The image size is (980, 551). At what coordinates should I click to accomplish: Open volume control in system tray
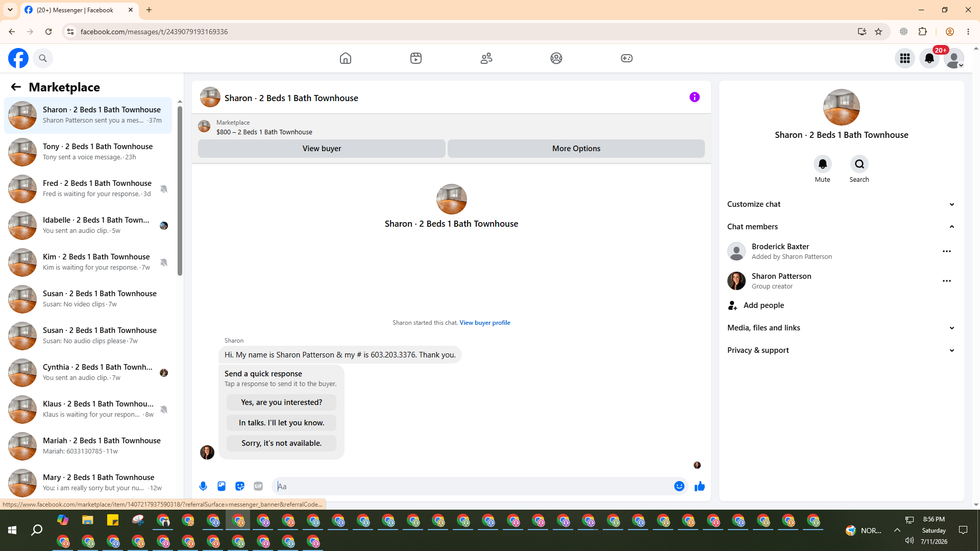click(x=910, y=540)
